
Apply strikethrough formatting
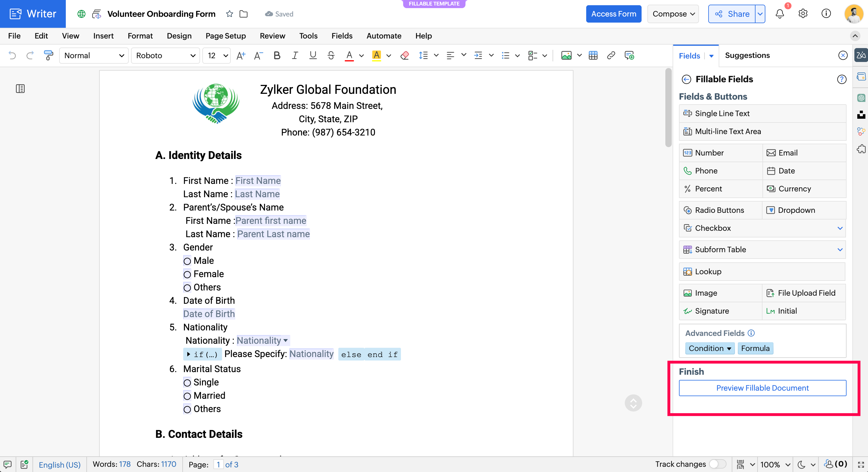point(331,56)
